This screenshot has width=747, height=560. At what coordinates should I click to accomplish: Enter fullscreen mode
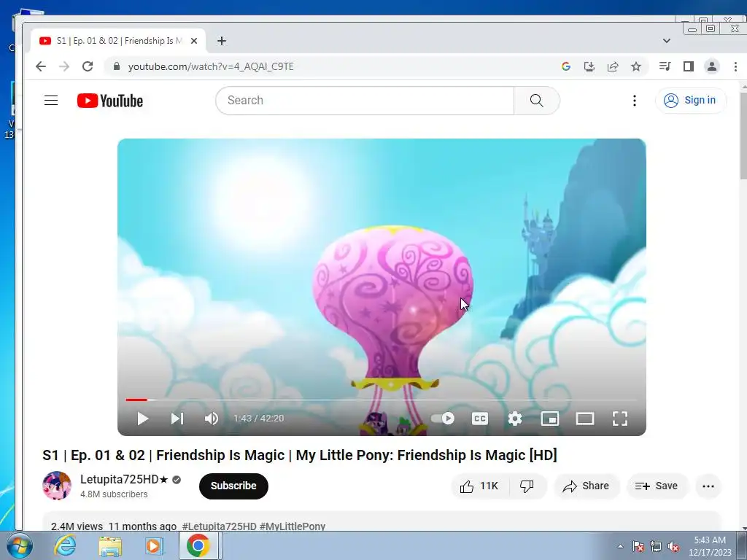click(620, 419)
